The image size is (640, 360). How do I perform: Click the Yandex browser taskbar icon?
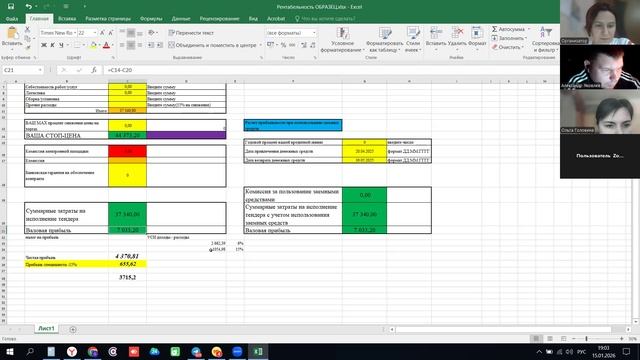tap(72, 351)
